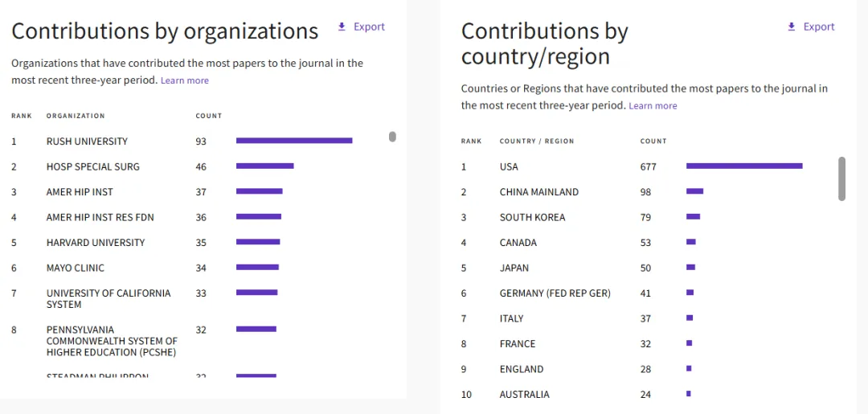Click Contributions by country/region heading
The width and height of the screenshot is (868, 414).
click(545, 43)
